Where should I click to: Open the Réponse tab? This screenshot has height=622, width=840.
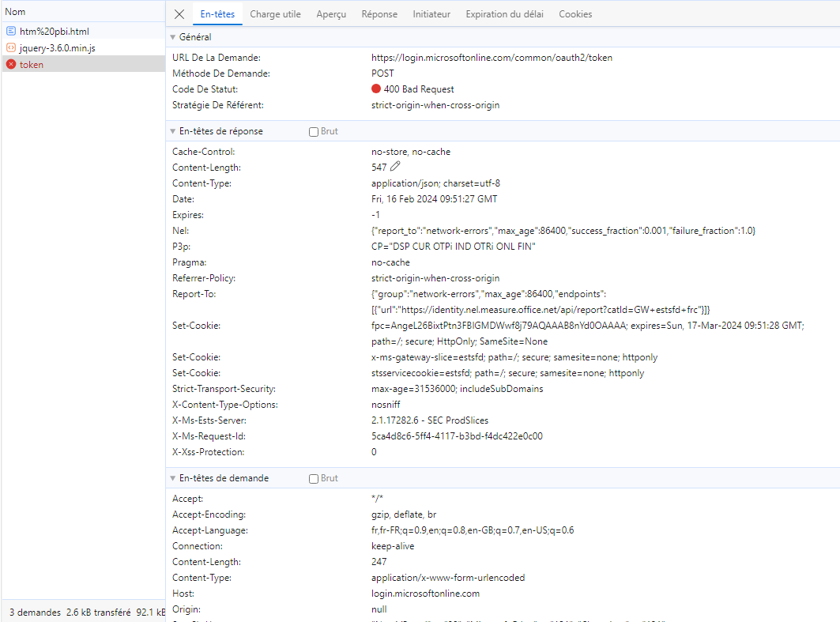[379, 14]
